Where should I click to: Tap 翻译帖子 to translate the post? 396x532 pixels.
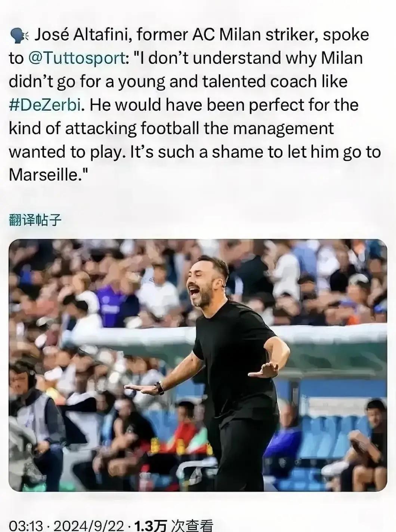(35, 221)
